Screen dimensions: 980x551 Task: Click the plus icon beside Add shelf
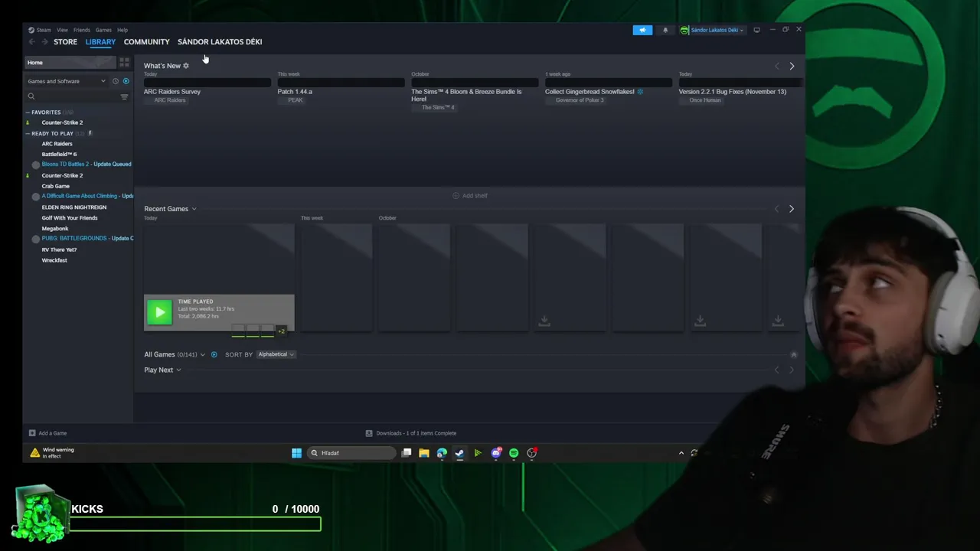[456, 196]
